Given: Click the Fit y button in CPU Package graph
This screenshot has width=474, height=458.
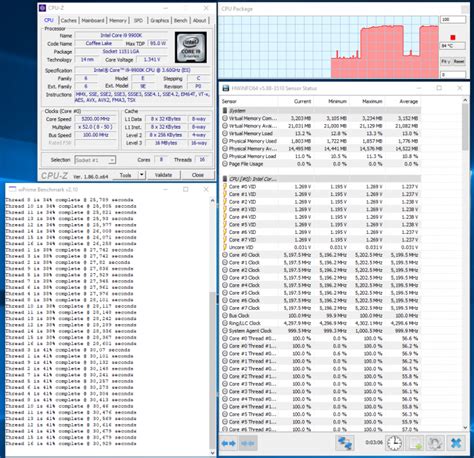Looking at the screenshot, I should pos(446,62).
